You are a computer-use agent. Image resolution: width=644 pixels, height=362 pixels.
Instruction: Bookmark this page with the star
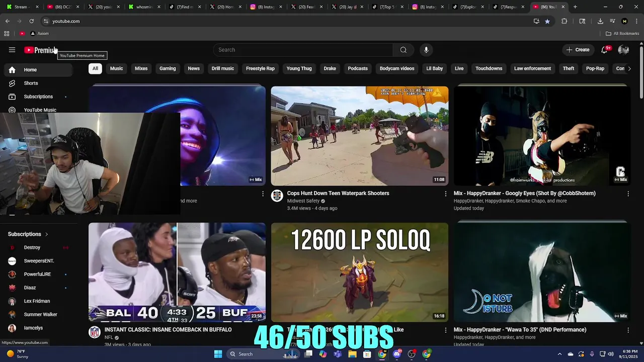click(x=547, y=21)
